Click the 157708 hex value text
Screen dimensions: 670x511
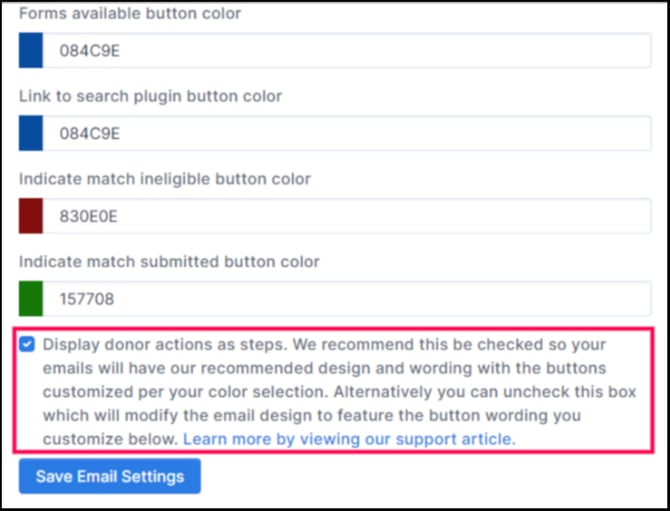click(88, 299)
